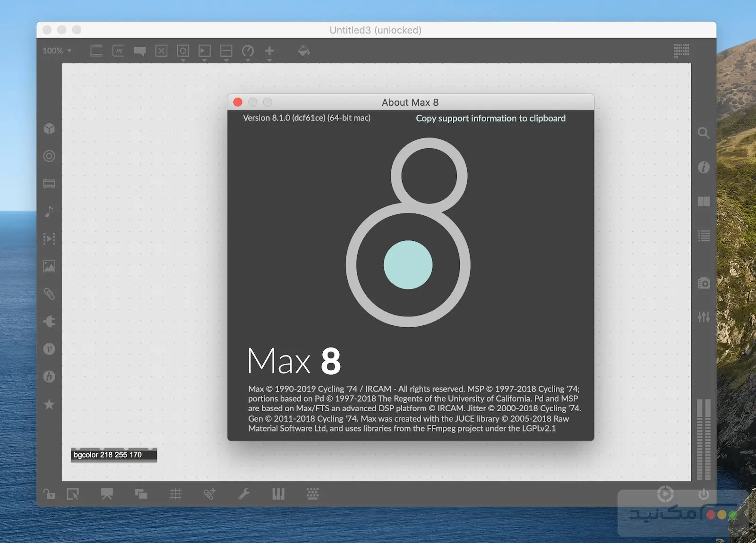Open Snapshots camera icon
Screen dimensions: 756x543
(x=704, y=283)
